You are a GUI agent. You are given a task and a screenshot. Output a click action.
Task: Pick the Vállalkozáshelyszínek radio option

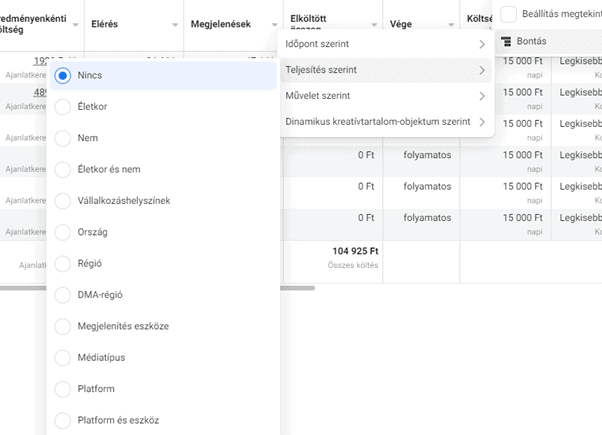pyautogui.click(x=63, y=201)
